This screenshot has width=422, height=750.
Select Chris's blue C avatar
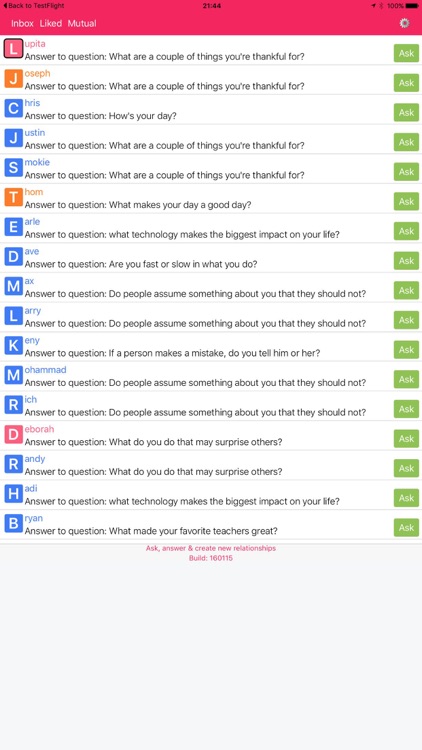coord(13,108)
